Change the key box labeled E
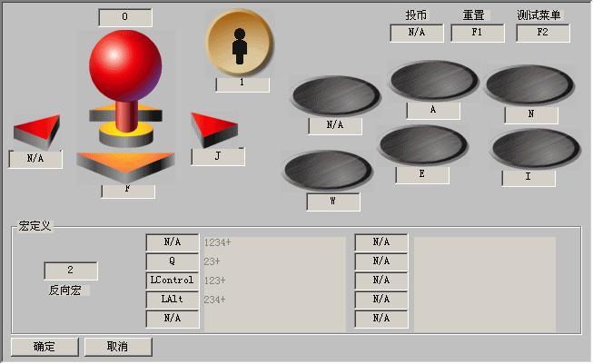 click(422, 175)
